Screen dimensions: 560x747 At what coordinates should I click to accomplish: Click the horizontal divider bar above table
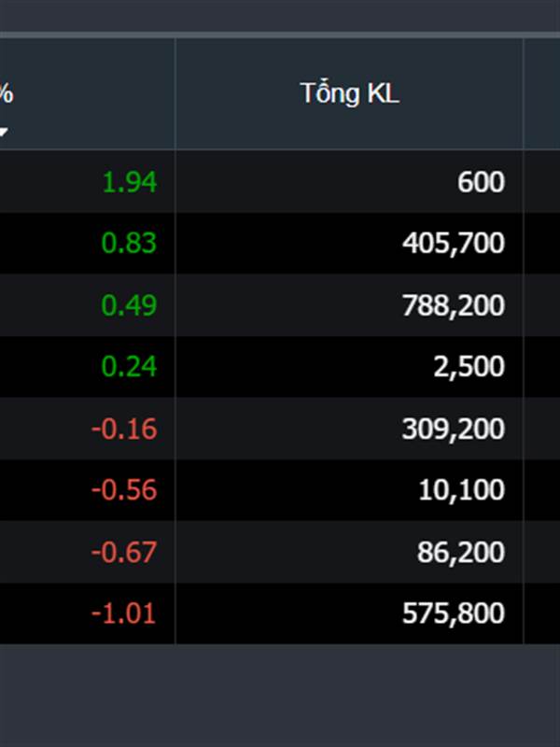pyautogui.click(x=280, y=35)
